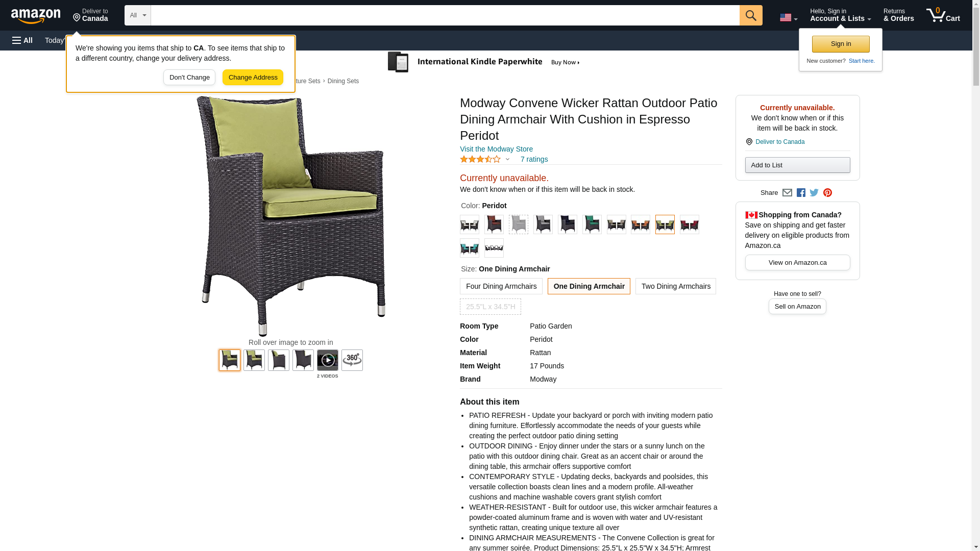
Task: Share on Pinterest icon
Action: point(827,193)
